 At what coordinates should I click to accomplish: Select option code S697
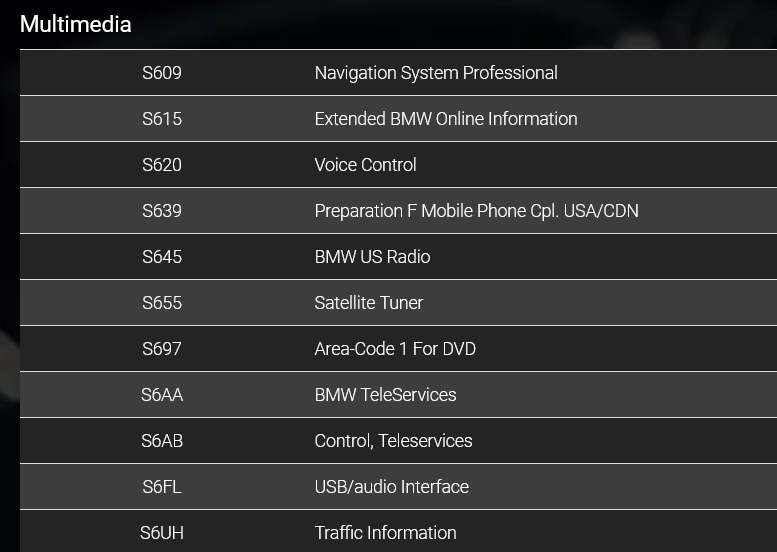(162, 349)
